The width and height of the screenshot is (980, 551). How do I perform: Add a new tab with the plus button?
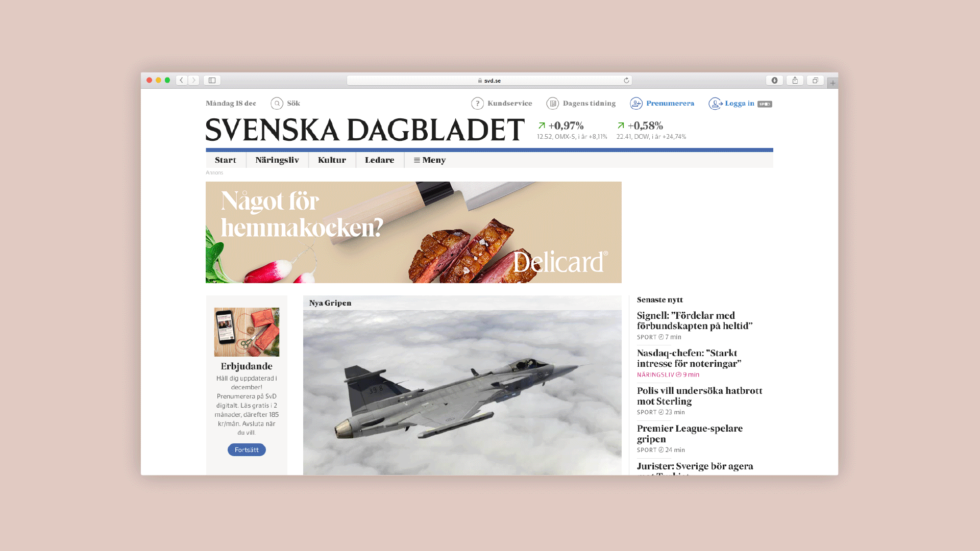[832, 83]
